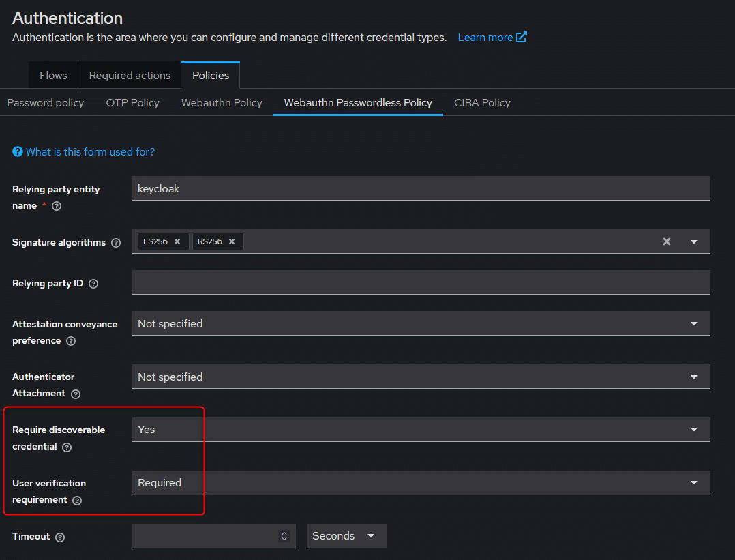
Task: Select the Policies tab
Action: click(211, 75)
